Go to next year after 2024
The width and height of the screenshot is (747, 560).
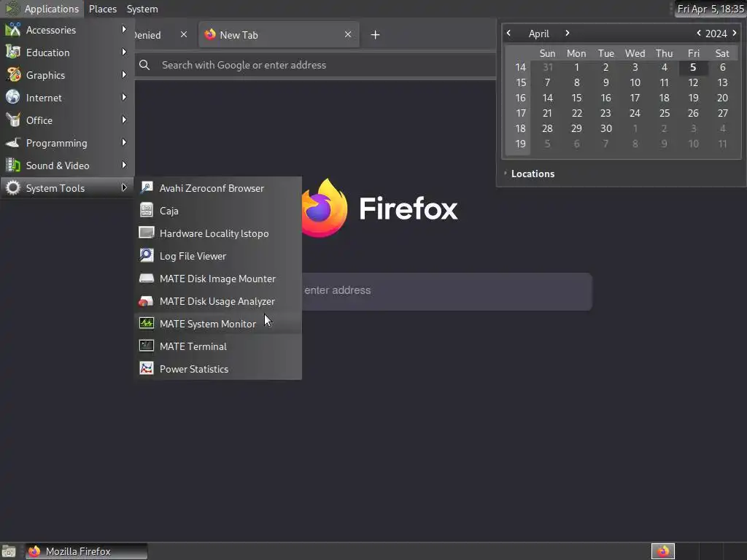734,34
